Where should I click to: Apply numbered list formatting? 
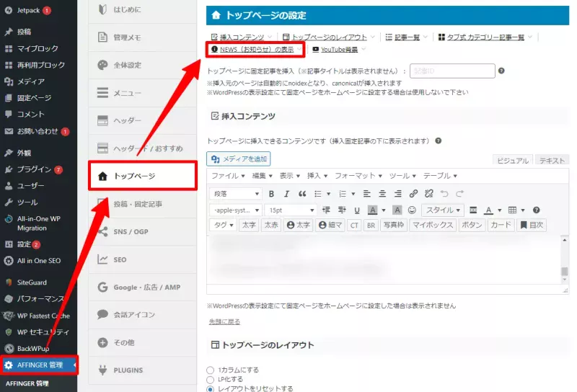coord(343,194)
